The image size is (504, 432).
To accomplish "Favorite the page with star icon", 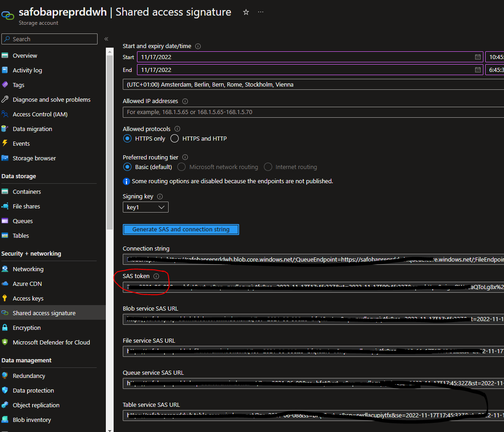I will coord(246,12).
